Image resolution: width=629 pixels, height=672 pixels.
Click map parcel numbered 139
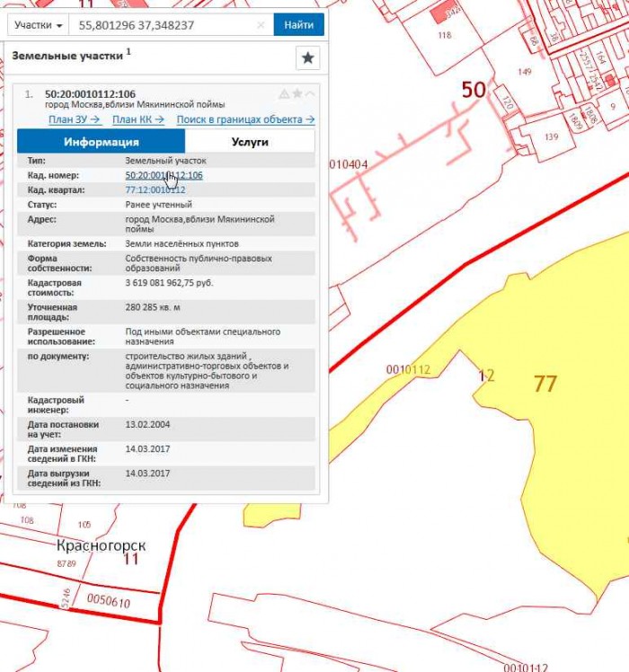click(x=551, y=137)
